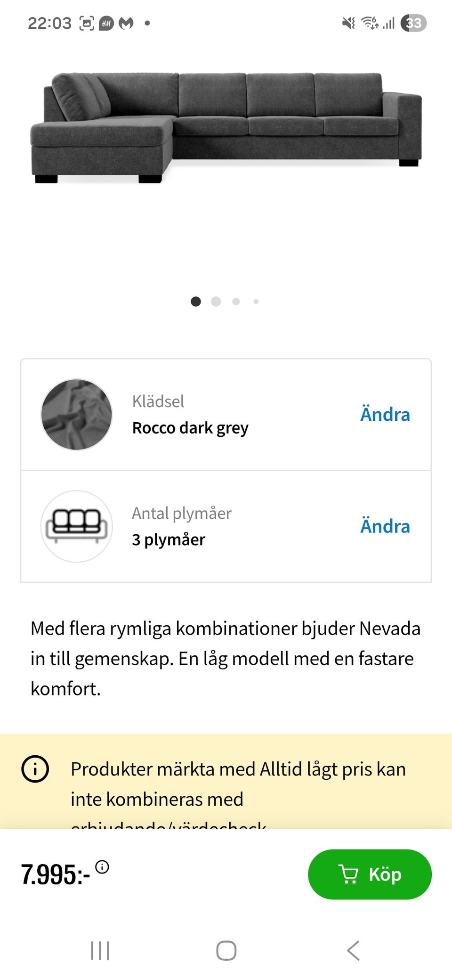Select the fourth image carousel dot
Viewport: 452px width, 980px height.
(x=256, y=302)
